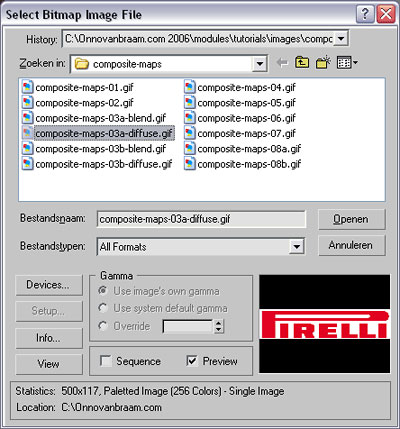Image resolution: width=400 pixels, height=429 pixels.
Task: Close the Select Bitmap Image File dialog
Action: click(386, 15)
